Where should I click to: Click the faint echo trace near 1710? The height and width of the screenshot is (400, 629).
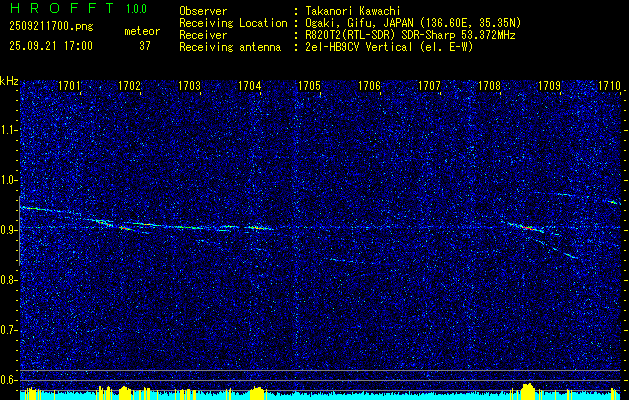click(x=613, y=202)
